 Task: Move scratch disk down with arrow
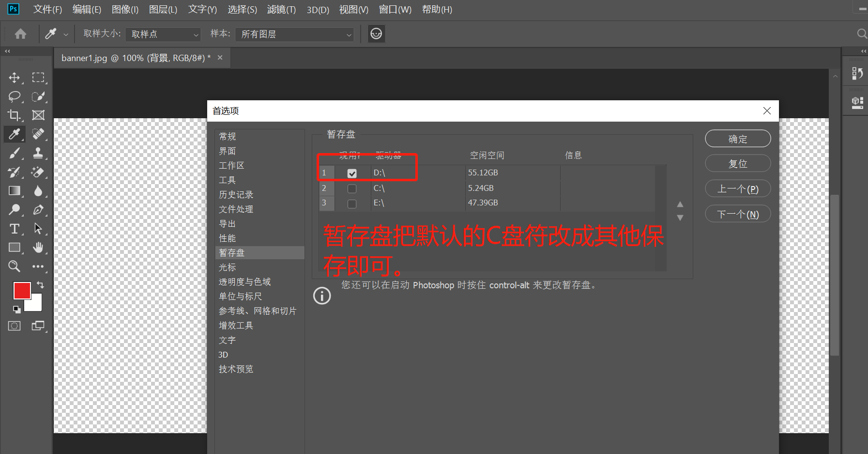680,218
